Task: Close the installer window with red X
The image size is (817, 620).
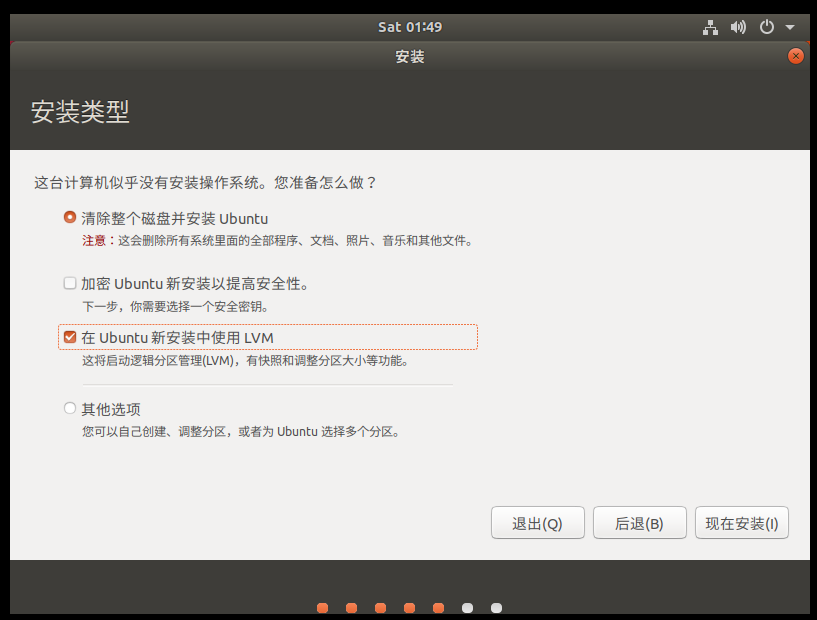Action: (796, 56)
